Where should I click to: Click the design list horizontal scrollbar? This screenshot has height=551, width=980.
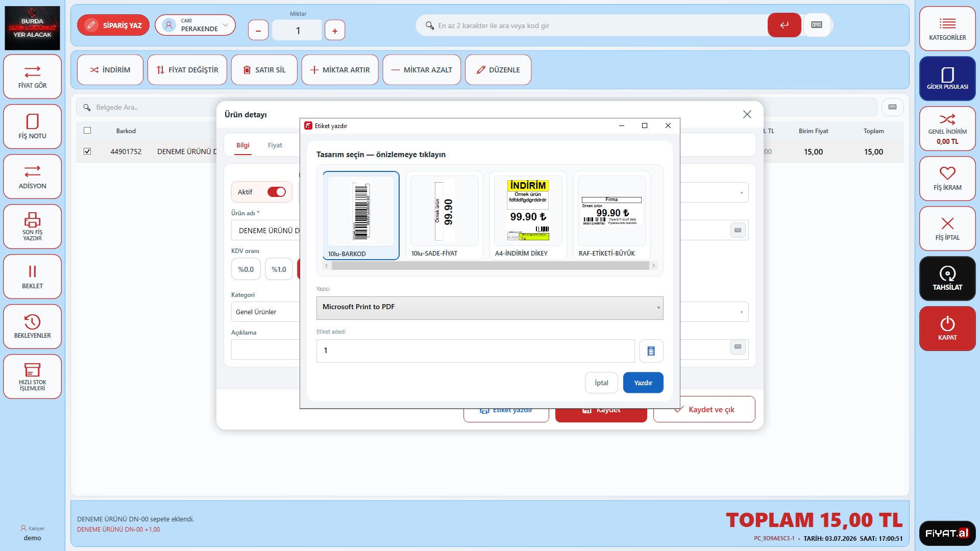[x=490, y=266]
